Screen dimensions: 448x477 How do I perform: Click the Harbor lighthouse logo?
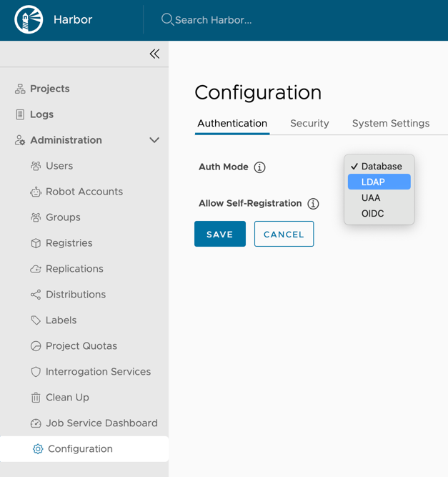click(x=29, y=20)
